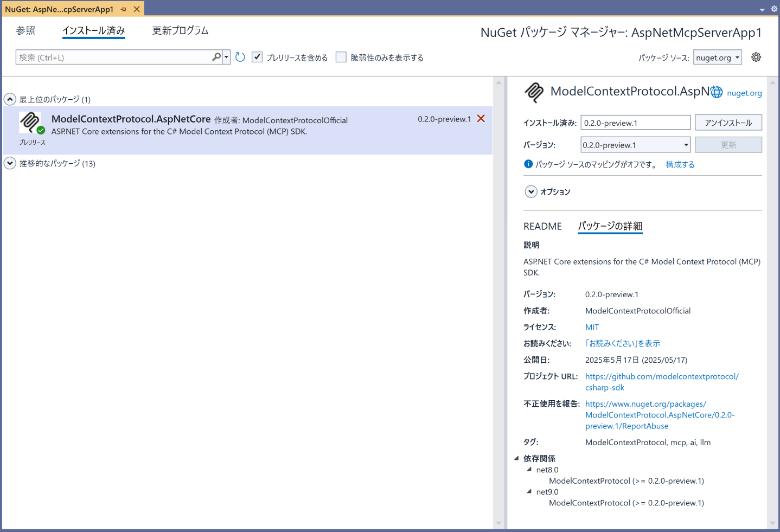The image size is (780, 532).
Task: Click details pane scrollbar up arrow
Action: tap(773, 83)
